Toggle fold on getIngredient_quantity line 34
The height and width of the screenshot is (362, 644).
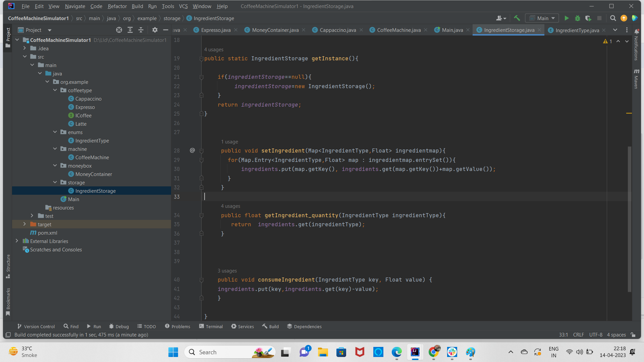point(201,216)
